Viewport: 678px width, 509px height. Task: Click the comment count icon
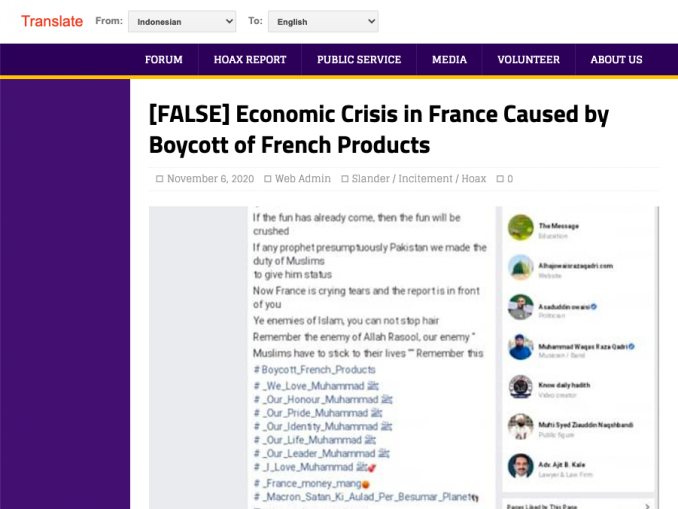click(x=500, y=179)
